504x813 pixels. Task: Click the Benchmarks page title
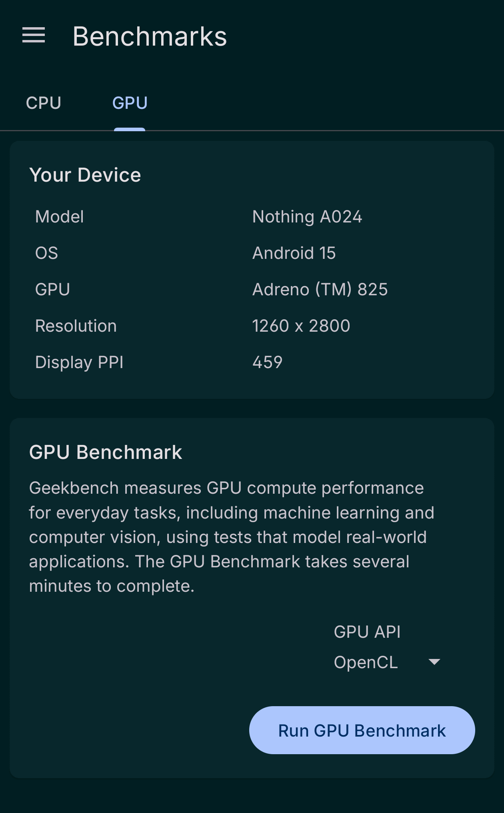tap(150, 36)
